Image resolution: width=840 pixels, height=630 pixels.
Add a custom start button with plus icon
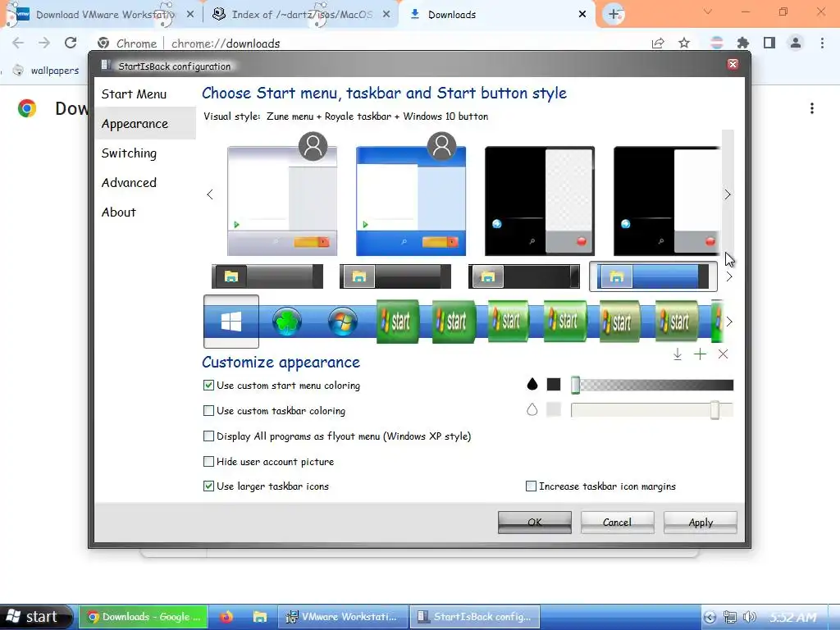(700, 354)
